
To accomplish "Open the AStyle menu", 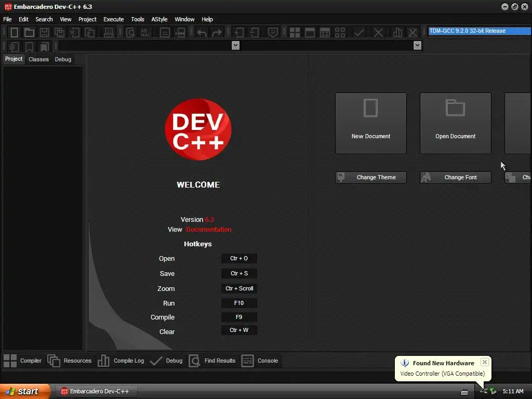I will coord(159,19).
